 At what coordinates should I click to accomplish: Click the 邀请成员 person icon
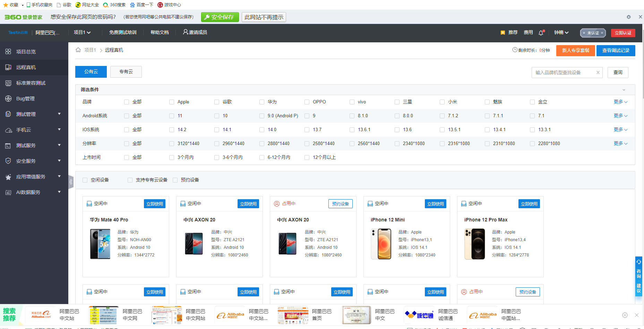click(x=186, y=32)
